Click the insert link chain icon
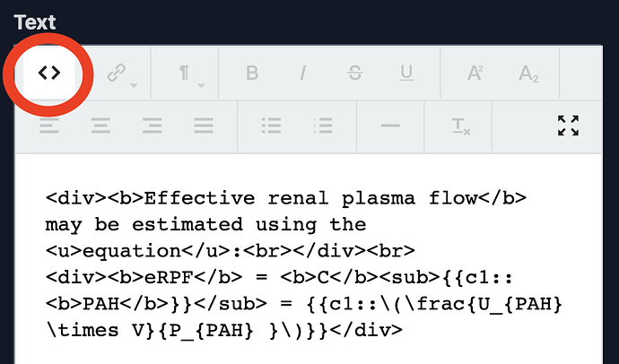This screenshot has height=364, width=619. coord(118,74)
